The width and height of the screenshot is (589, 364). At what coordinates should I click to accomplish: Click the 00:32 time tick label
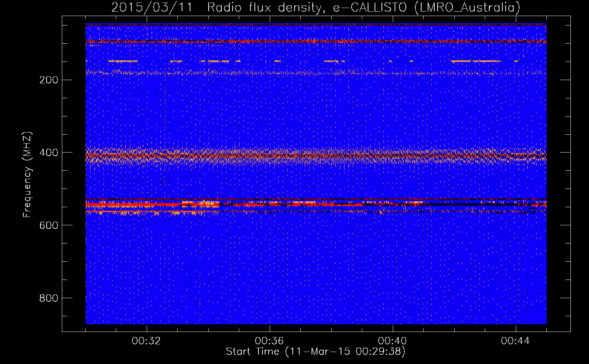[x=146, y=341]
